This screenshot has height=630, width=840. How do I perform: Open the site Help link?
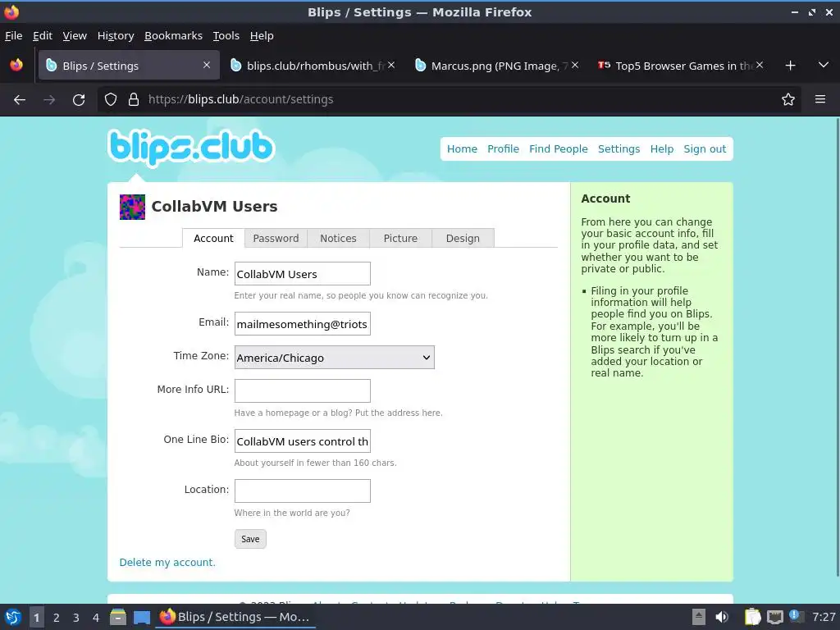point(662,149)
